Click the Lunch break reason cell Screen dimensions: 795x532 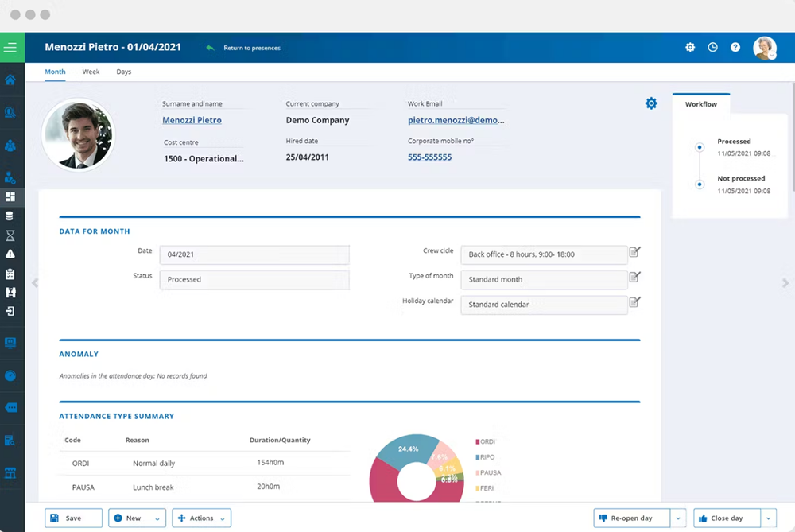[153, 487]
